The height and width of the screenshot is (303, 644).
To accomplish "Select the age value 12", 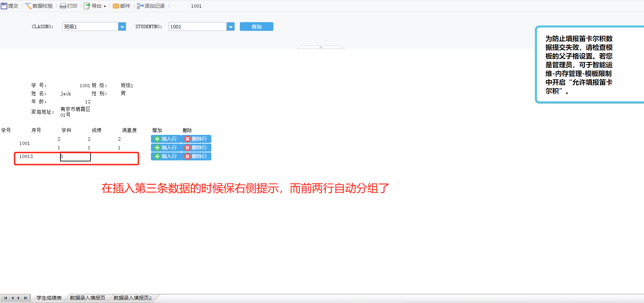I will [88, 102].
